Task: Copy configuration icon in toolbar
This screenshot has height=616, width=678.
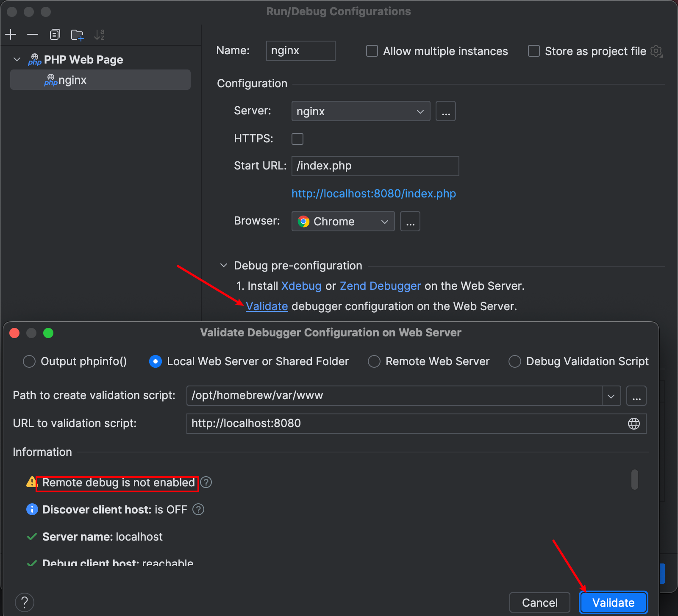Action: point(55,34)
